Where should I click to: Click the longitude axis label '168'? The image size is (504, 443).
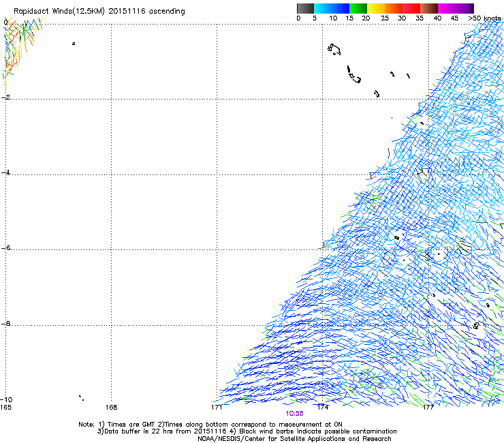coord(112,408)
